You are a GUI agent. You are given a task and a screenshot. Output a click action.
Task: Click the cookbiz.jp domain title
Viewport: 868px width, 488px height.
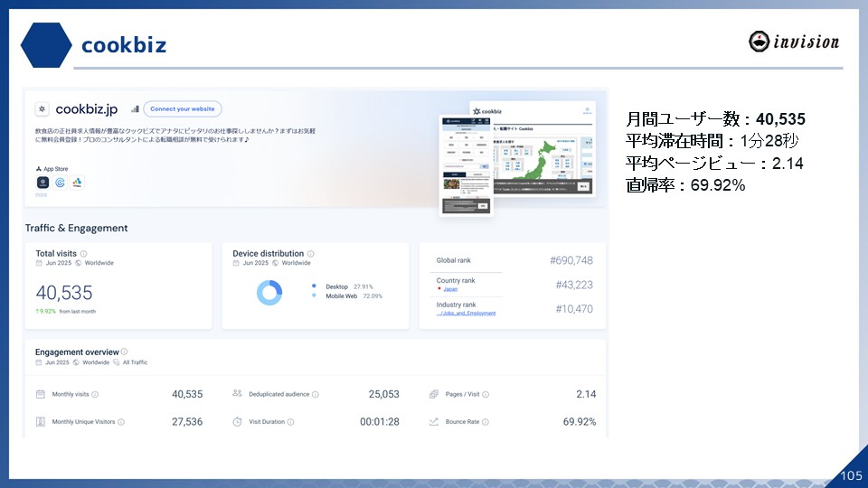coord(87,109)
